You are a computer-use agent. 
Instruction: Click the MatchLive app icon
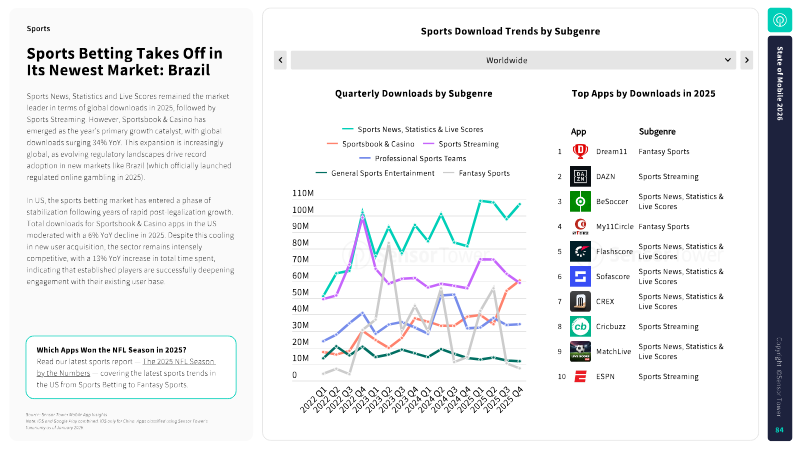(x=580, y=351)
